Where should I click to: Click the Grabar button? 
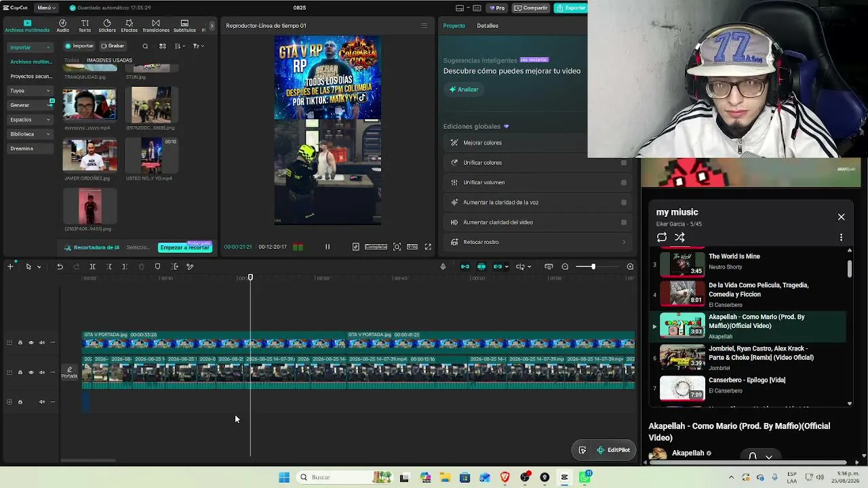coord(113,46)
